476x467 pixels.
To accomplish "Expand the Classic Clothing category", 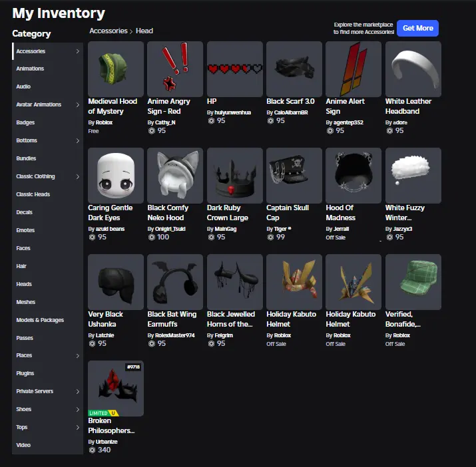I will point(78,176).
